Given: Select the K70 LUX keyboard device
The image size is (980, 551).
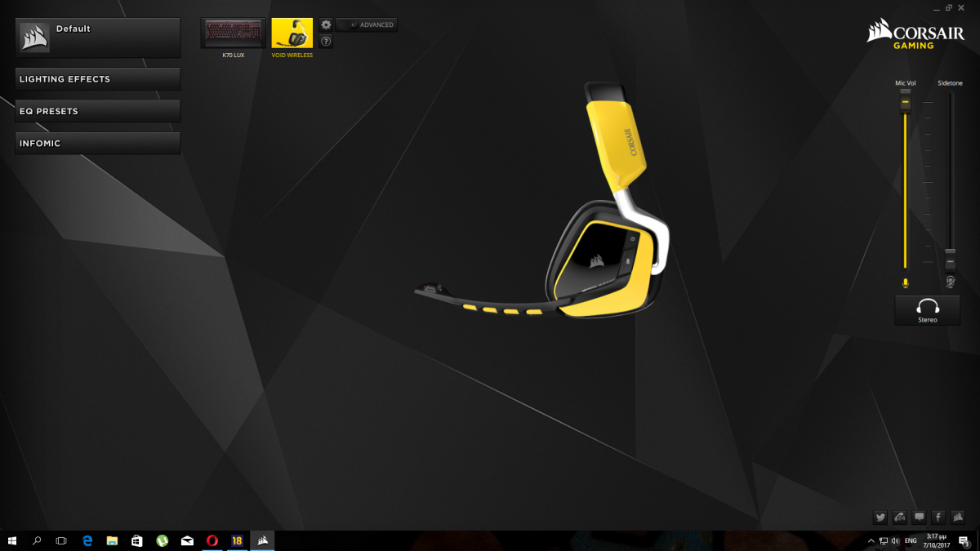Looking at the screenshot, I should (x=233, y=33).
